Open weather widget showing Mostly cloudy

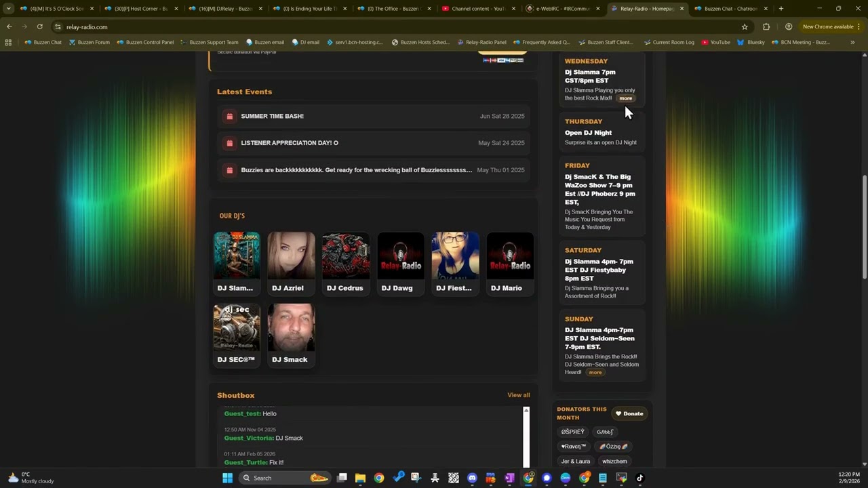pyautogui.click(x=30, y=478)
